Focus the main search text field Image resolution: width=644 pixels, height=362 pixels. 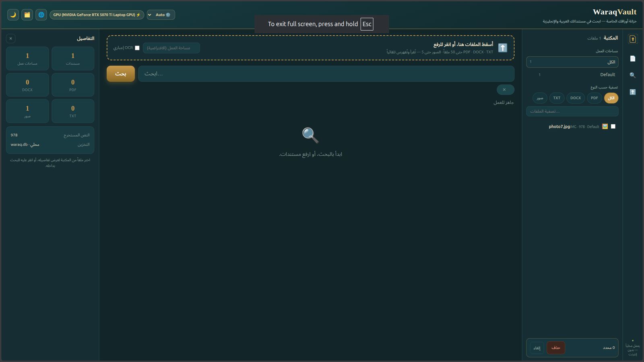pos(326,74)
